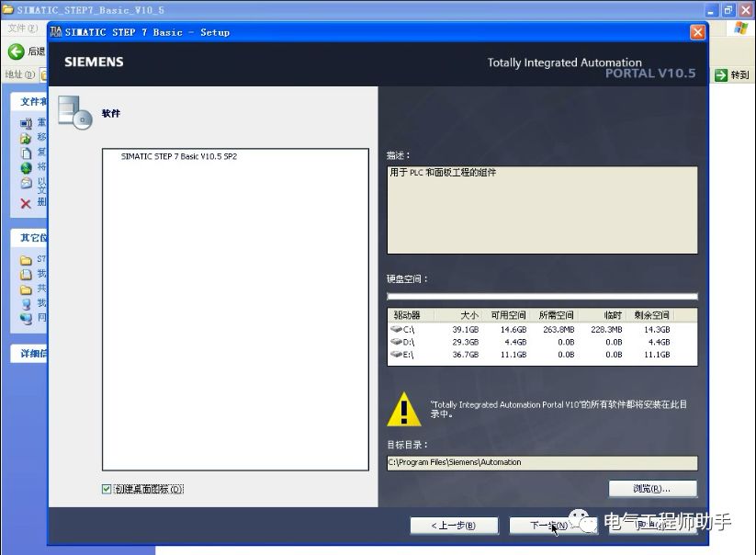
Task: Collapse Explorer's 其它位置 panel header
Action: pyautogui.click(x=28, y=237)
